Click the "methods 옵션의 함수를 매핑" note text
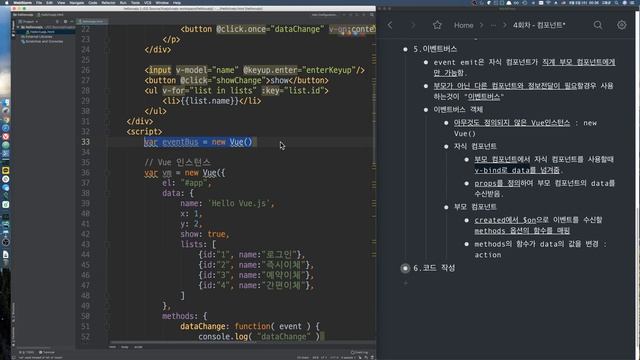 click(522, 231)
